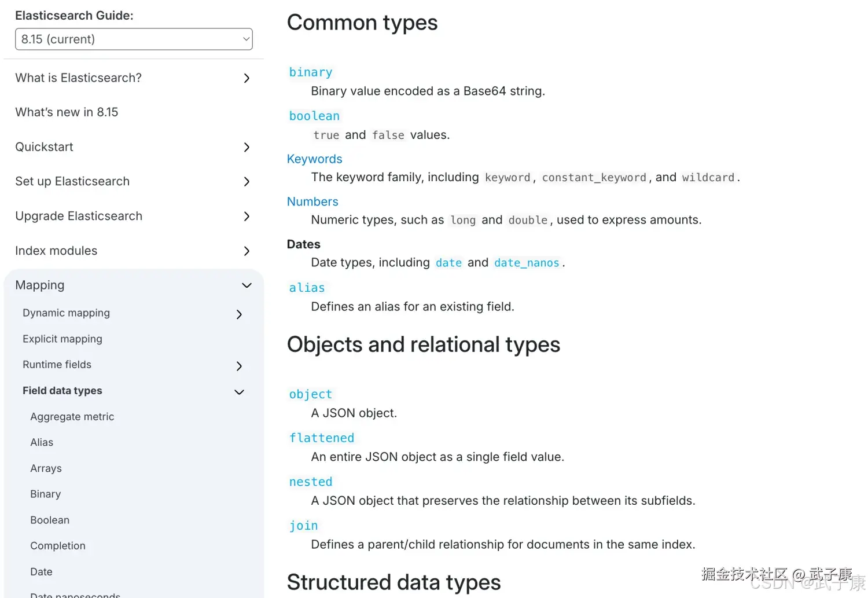The height and width of the screenshot is (598, 868).
Task: Click the binary type link
Action: point(311,72)
